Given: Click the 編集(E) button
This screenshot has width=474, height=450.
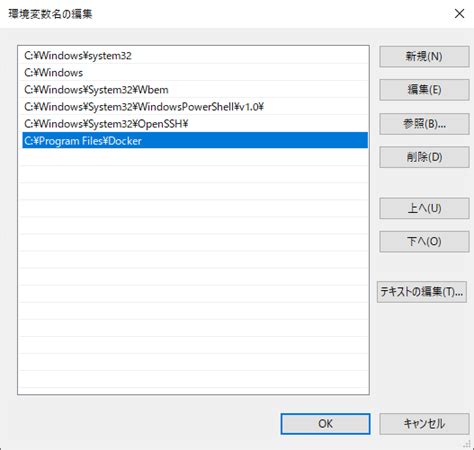Looking at the screenshot, I should tap(424, 90).
